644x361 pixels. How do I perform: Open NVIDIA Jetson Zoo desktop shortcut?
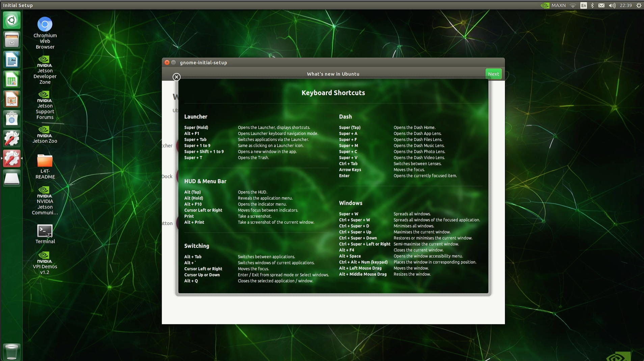tap(45, 135)
